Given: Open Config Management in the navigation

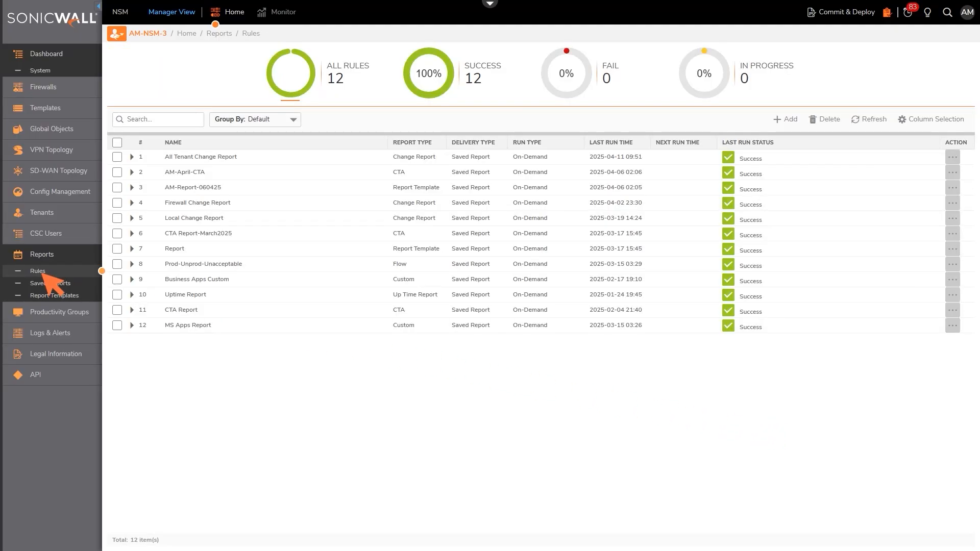Looking at the screenshot, I should click(61, 191).
